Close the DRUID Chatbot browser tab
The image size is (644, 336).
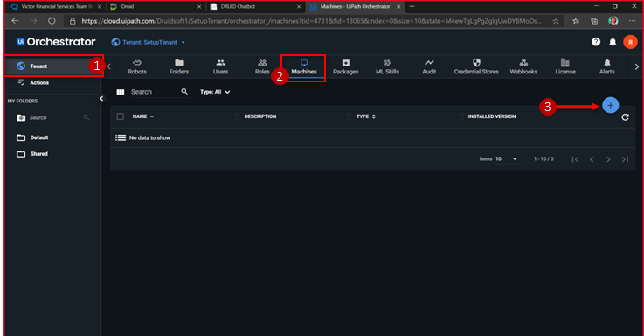click(299, 7)
